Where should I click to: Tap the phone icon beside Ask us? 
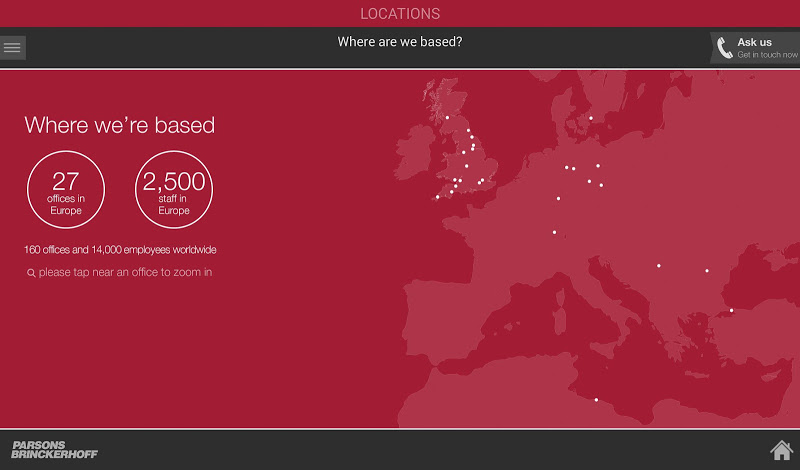[724, 48]
